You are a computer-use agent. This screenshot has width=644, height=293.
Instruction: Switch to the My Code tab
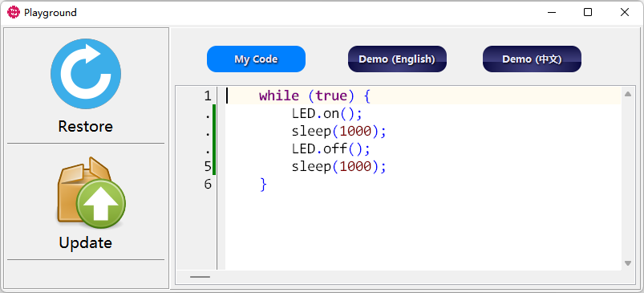256,59
